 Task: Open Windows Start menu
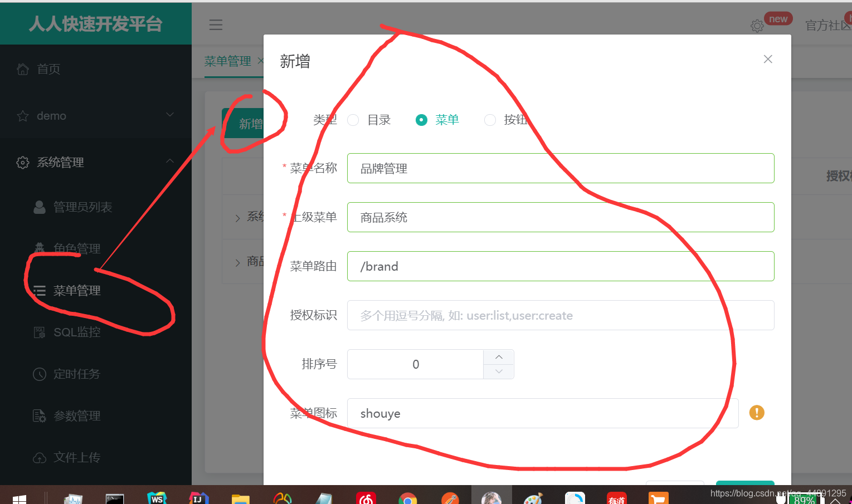[x=19, y=499]
